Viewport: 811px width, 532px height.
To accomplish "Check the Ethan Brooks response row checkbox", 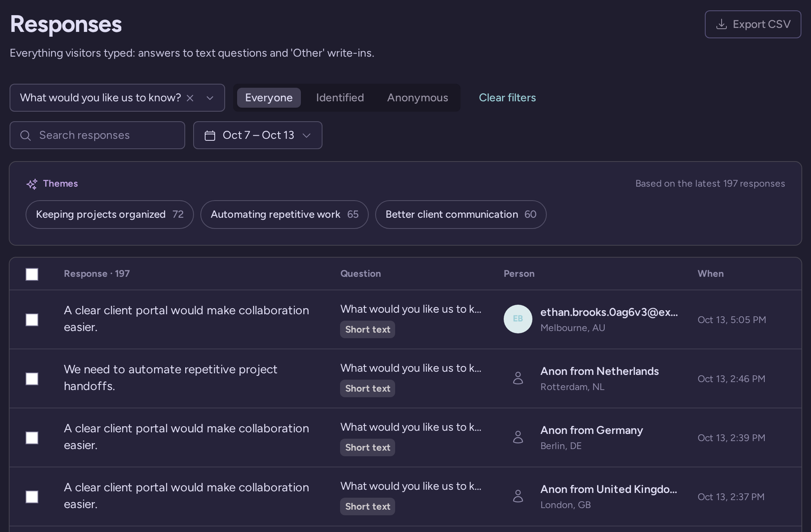I will click(32, 320).
